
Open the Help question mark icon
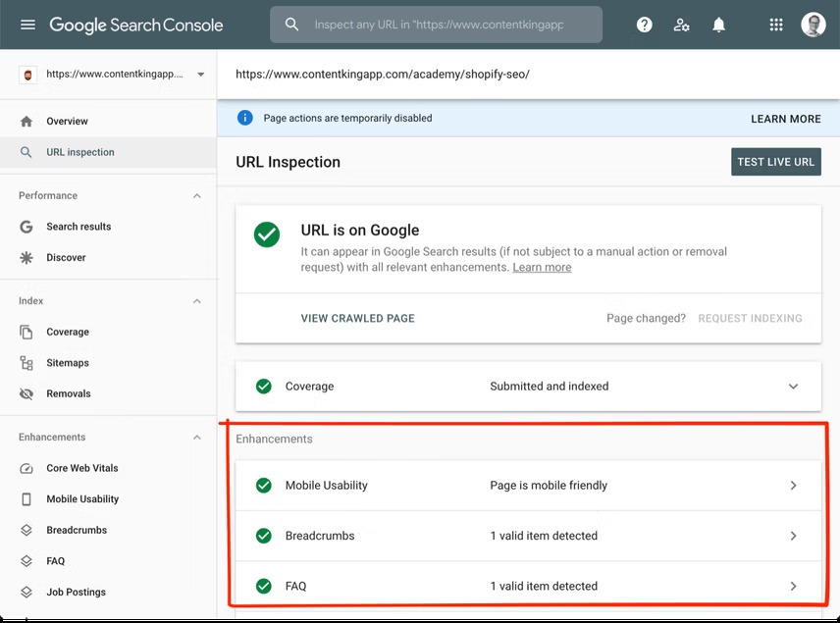pos(644,25)
